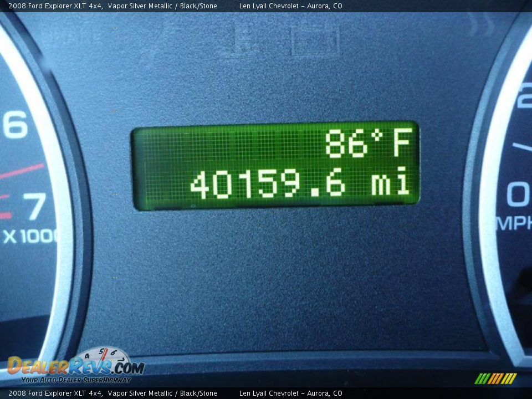Click top caption 'Len Lyall Chevrolet - Aurora, CO'
The image size is (532, 399).
[291, 6]
